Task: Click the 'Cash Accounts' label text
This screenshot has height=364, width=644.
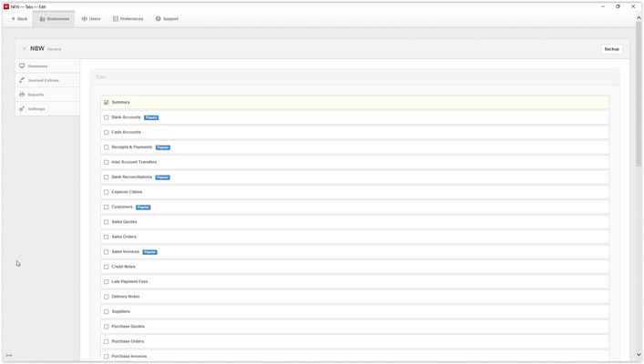Action: [x=126, y=132]
